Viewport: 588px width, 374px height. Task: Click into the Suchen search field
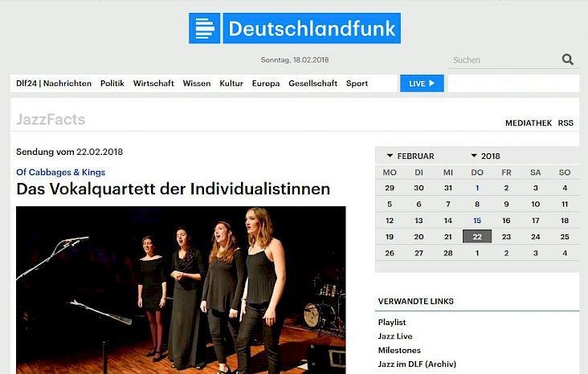click(x=503, y=60)
